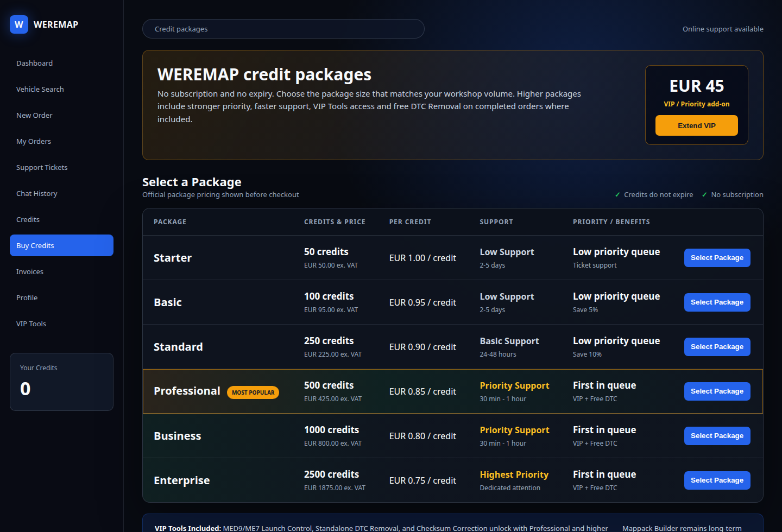Click the SUPPORT column header
Viewport: 782px width, 532px height.
[496, 222]
